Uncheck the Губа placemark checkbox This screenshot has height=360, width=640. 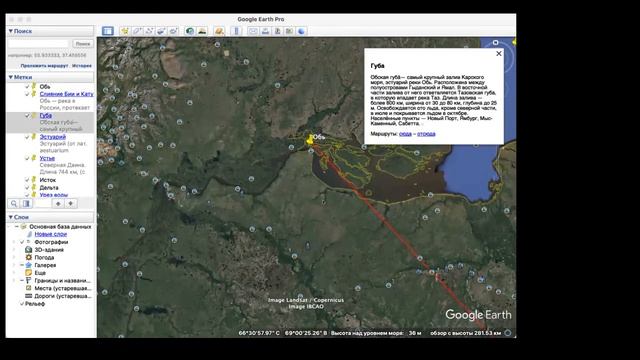27,116
